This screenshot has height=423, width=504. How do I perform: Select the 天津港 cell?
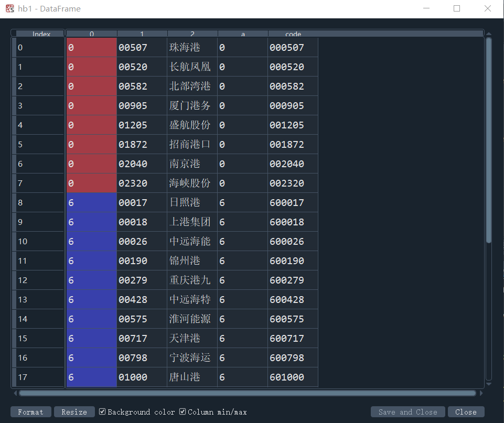(192, 338)
